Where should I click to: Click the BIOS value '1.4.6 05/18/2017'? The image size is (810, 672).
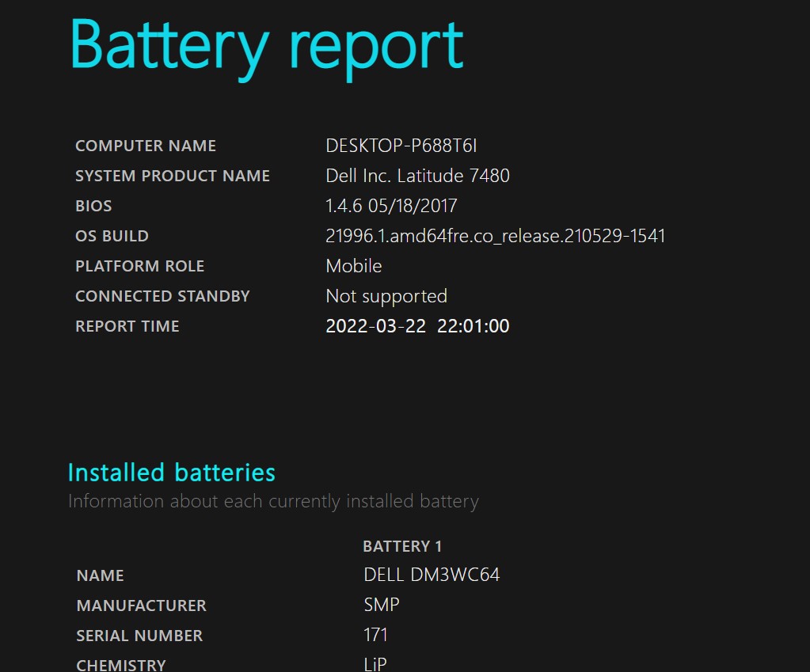tap(391, 206)
